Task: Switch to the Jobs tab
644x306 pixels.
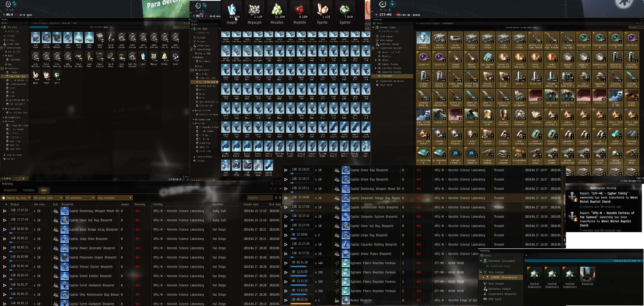Action: click(44, 190)
